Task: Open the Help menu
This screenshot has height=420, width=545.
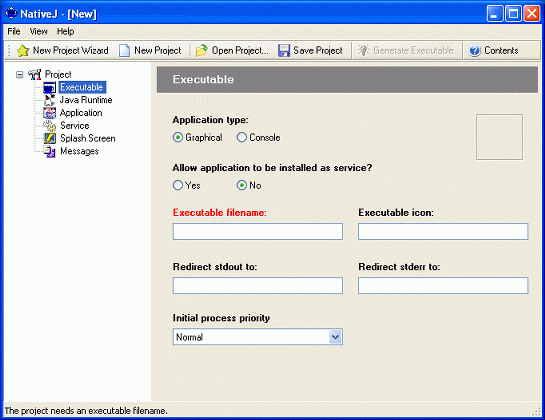Action: pyautogui.click(x=65, y=32)
